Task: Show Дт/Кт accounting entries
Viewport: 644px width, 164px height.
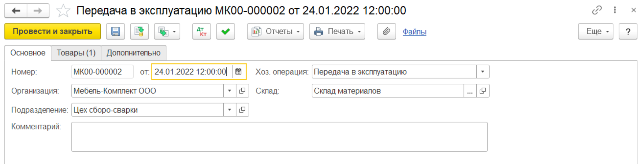Action: [201, 31]
